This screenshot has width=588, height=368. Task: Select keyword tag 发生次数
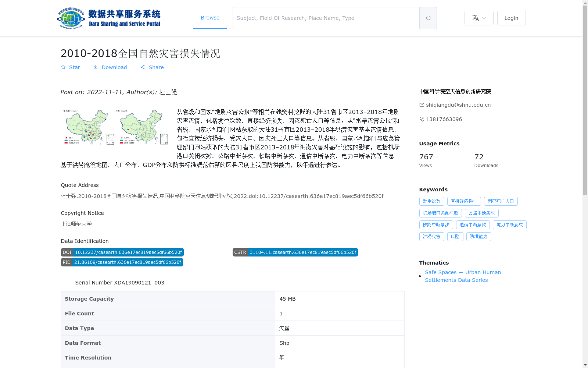(432, 201)
